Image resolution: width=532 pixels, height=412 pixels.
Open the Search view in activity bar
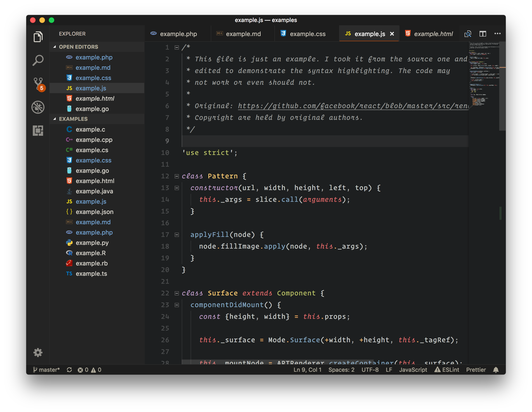click(x=38, y=60)
